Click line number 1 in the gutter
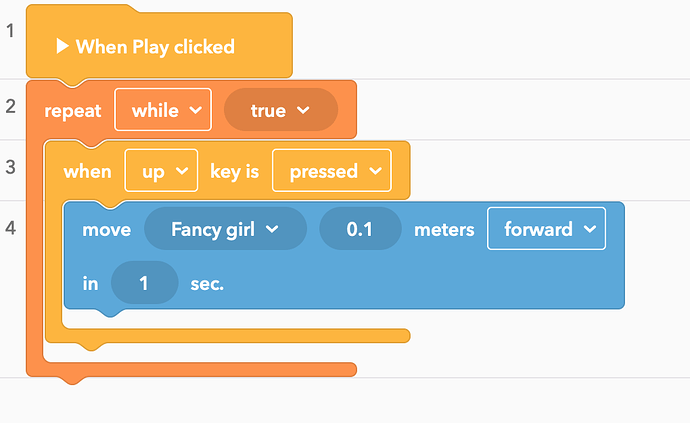This screenshot has height=423, width=690. coord(10,31)
